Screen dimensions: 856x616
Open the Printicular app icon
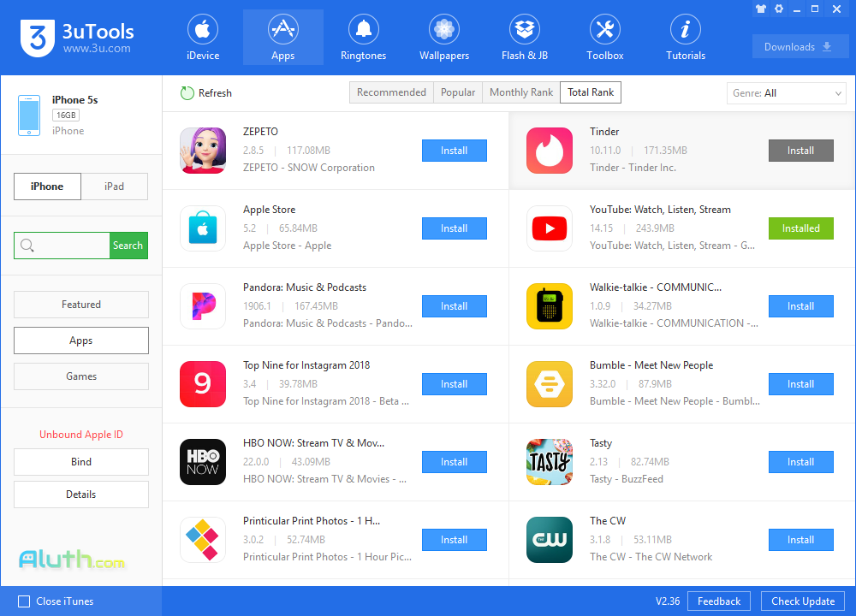(203, 540)
